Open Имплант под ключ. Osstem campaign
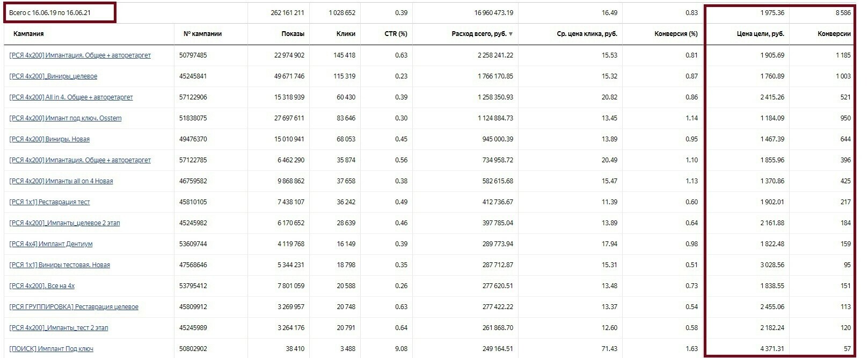 click(x=65, y=118)
